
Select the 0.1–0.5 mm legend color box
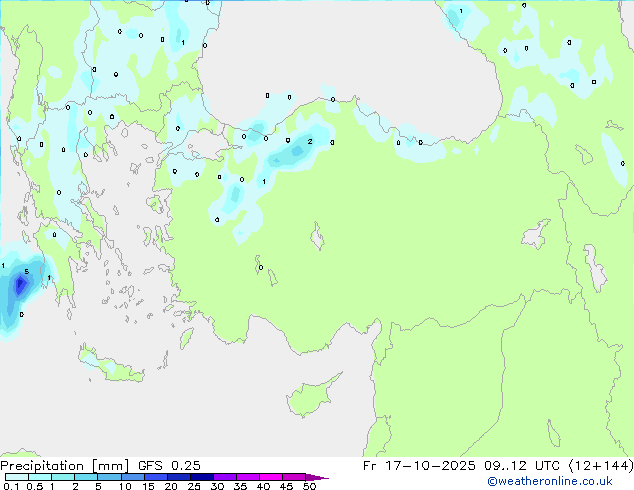pos(17,477)
